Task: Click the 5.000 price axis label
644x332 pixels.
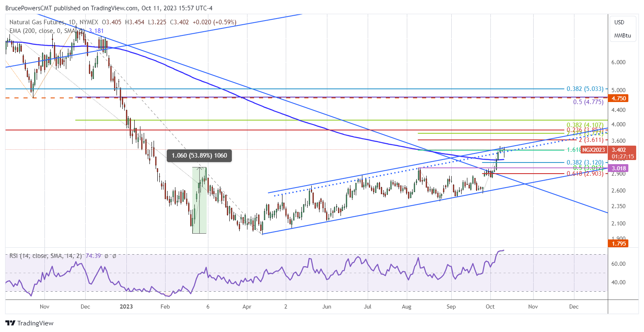Action: pyautogui.click(x=619, y=90)
